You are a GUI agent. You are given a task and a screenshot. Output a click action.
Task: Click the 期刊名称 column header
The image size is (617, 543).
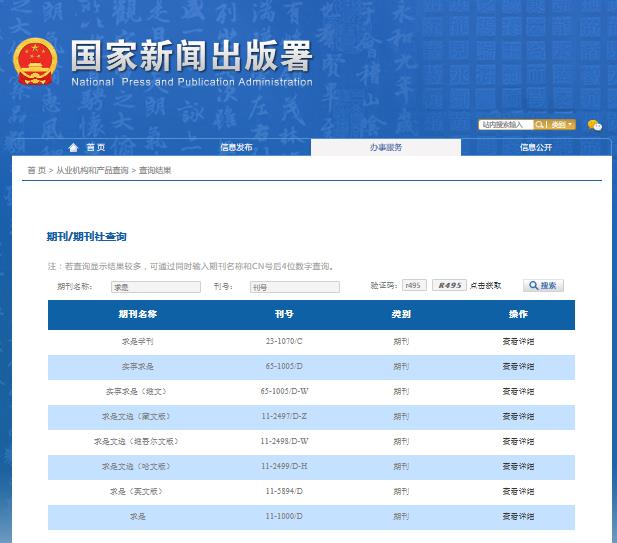(138, 314)
